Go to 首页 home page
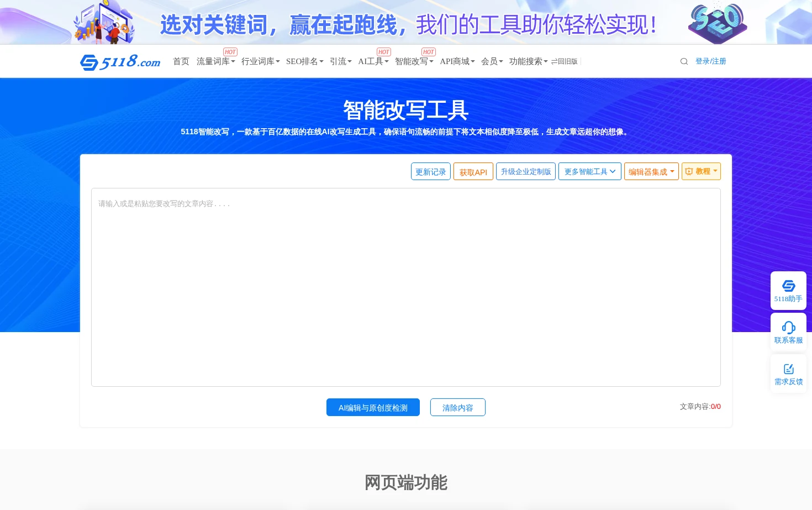812x510 pixels. pyautogui.click(x=181, y=61)
